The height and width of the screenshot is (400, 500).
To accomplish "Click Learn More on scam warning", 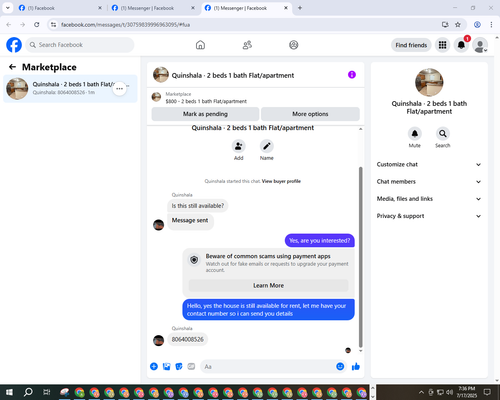I will [x=268, y=286].
